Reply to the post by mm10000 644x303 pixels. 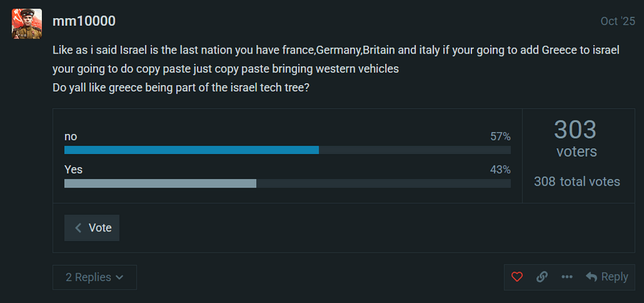607,277
